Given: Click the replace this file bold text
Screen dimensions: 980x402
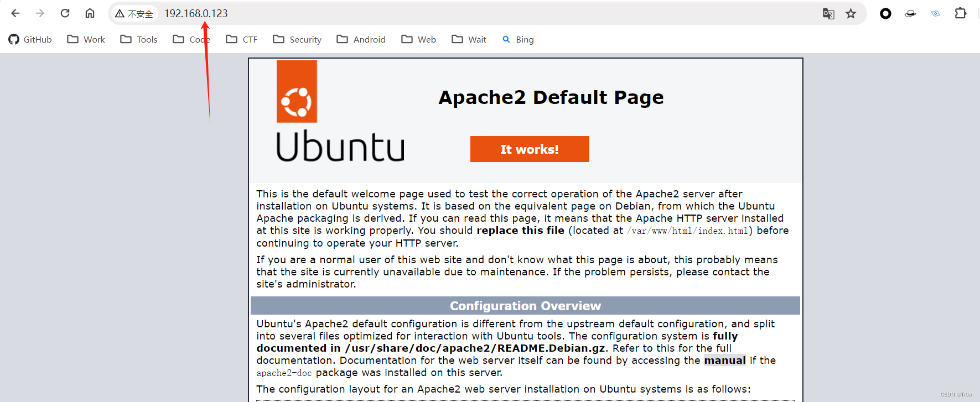Looking at the screenshot, I should [521, 231].
